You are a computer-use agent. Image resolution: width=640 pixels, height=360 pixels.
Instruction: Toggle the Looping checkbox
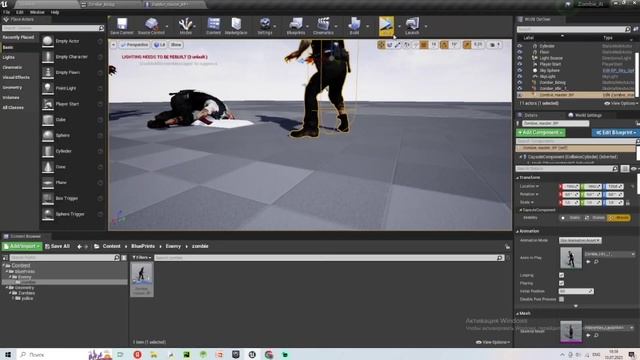pos(562,275)
